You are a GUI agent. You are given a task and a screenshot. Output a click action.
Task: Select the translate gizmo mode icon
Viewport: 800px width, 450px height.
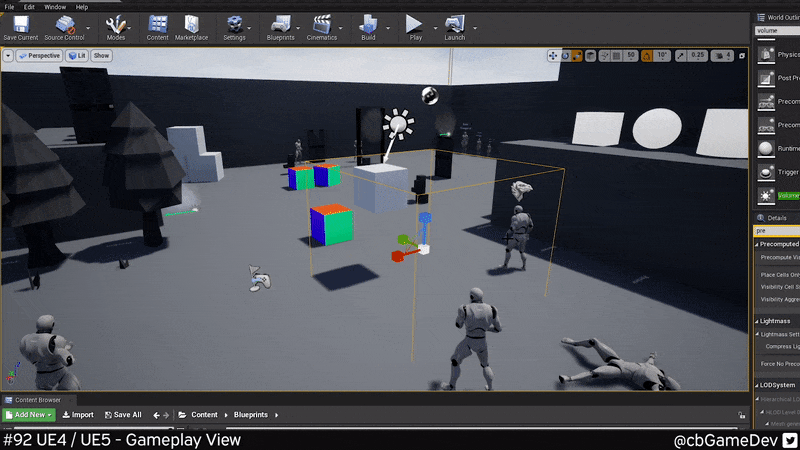point(553,56)
